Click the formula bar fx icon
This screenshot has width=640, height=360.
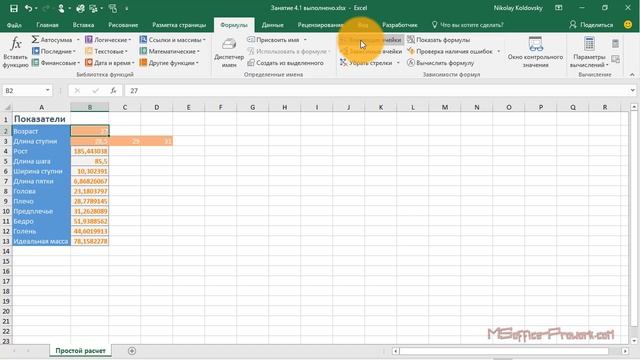(x=113, y=91)
